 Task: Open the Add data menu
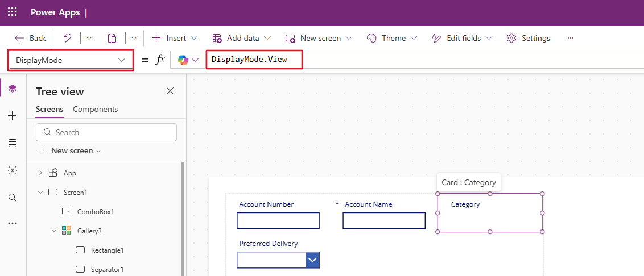[x=241, y=38]
